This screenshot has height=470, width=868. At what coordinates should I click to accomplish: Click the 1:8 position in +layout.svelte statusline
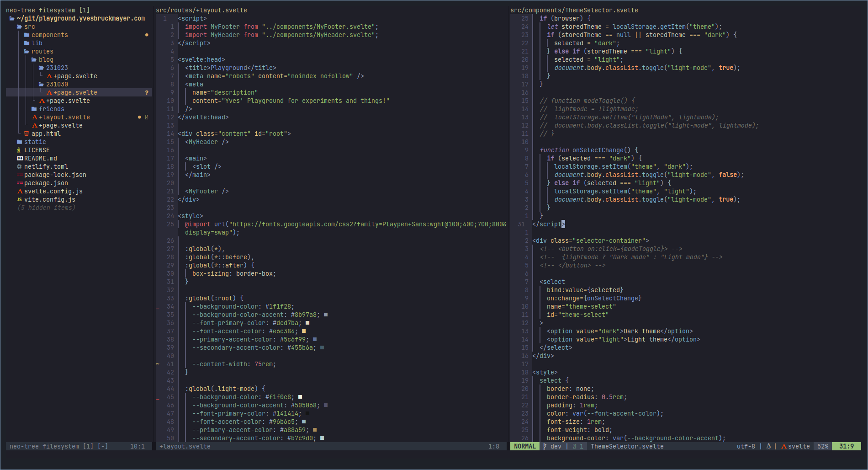coord(494,447)
